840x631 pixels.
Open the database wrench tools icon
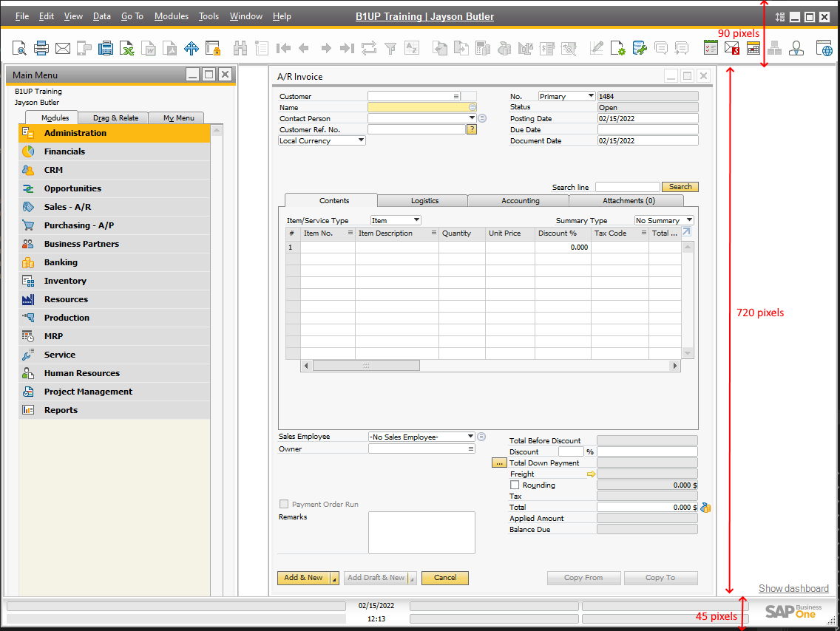639,49
